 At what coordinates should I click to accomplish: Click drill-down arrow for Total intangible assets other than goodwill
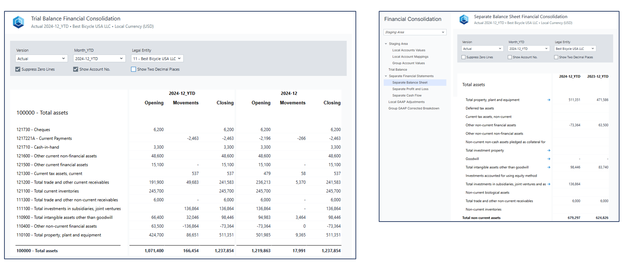coord(549,167)
